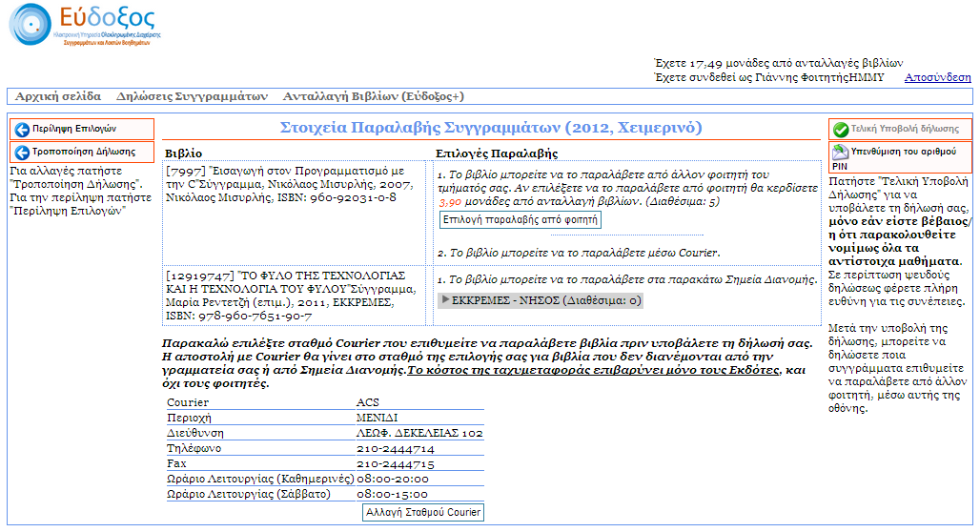Click the Εύδοξος logo icon
Viewport: 980px width, 532px height.
pyautogui.click(x=30, y=25)
